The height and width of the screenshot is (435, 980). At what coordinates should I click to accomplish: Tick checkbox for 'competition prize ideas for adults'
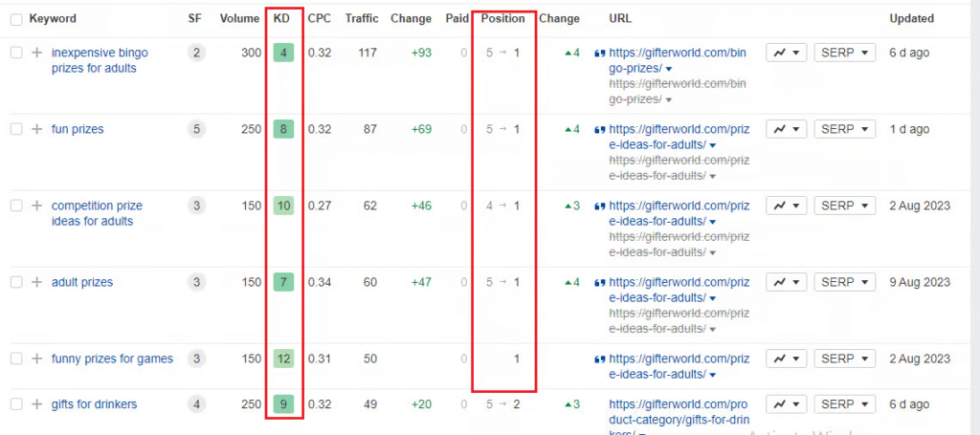tap(16, 206)
